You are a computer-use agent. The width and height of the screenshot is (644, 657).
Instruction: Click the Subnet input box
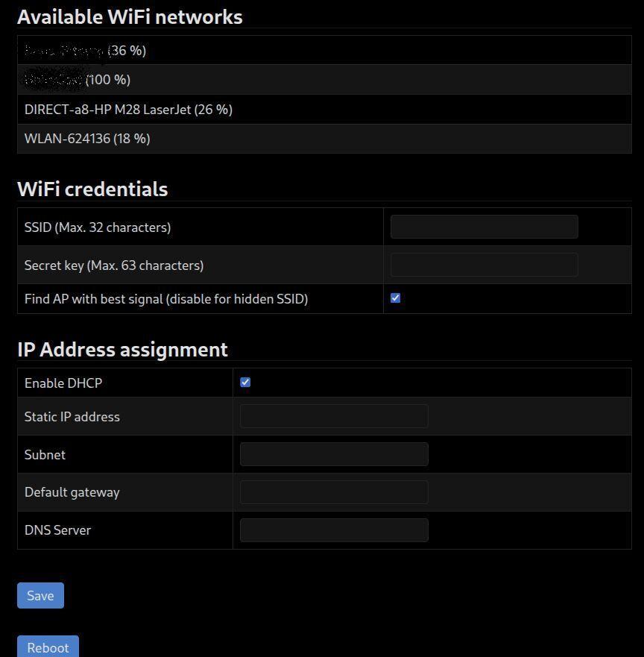pyautogui.click(x=333, y=454)
